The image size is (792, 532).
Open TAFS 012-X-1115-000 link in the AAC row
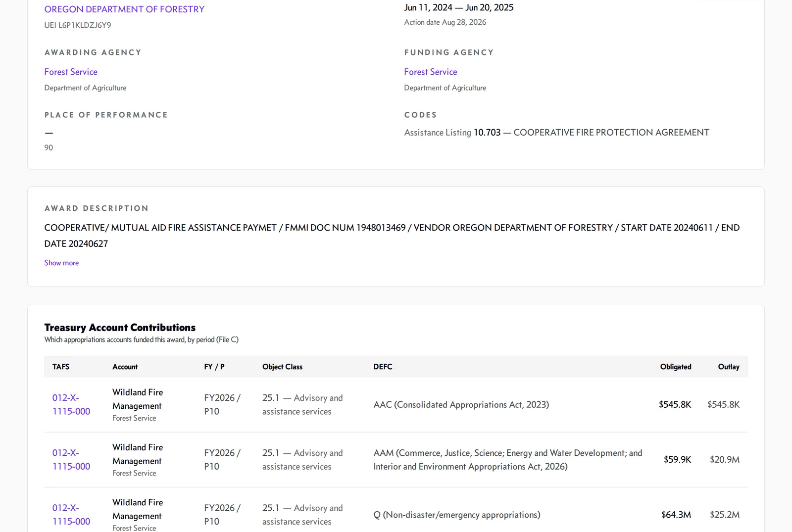coord(71,404)
